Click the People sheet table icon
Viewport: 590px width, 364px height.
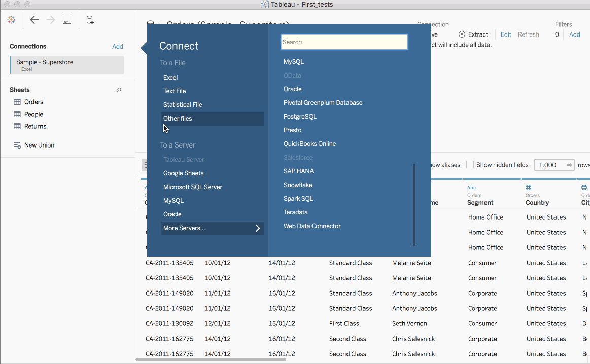point(17,114)
